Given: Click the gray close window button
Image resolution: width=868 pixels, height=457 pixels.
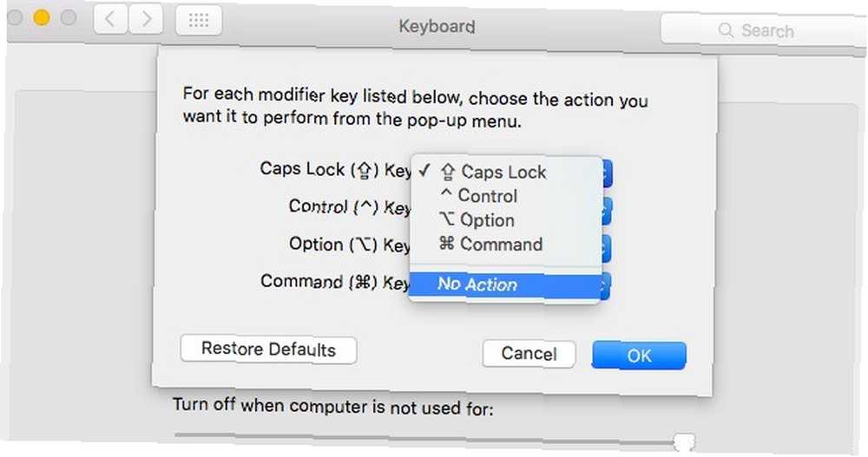Looking at the screenshot, I should pos(15,17).
